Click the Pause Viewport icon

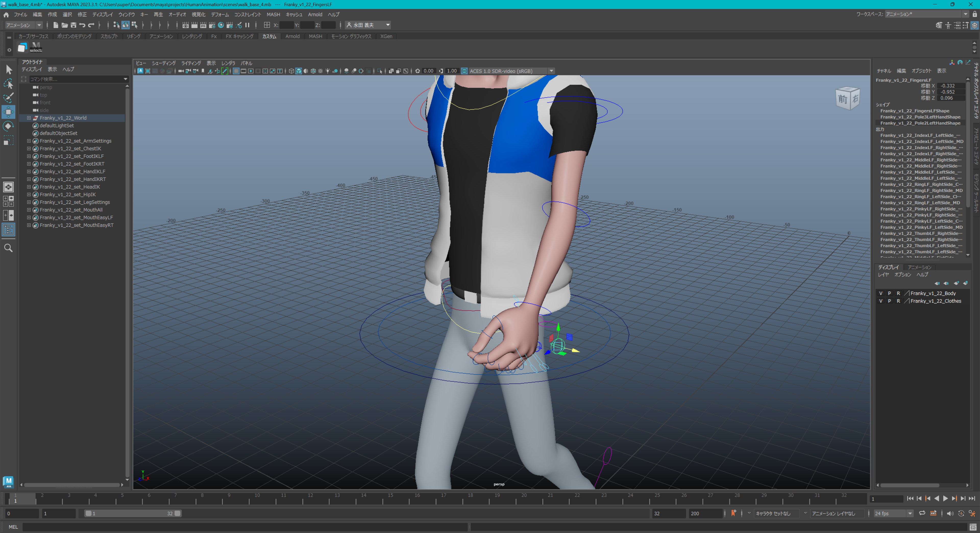tap(247, 25)
